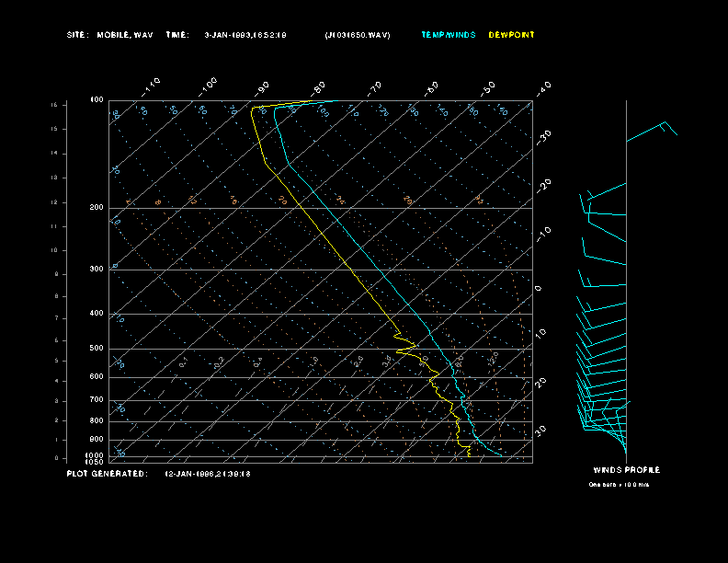Click the topmost wind barb in profile
This screenshot has width=728, height=563.
653,131
